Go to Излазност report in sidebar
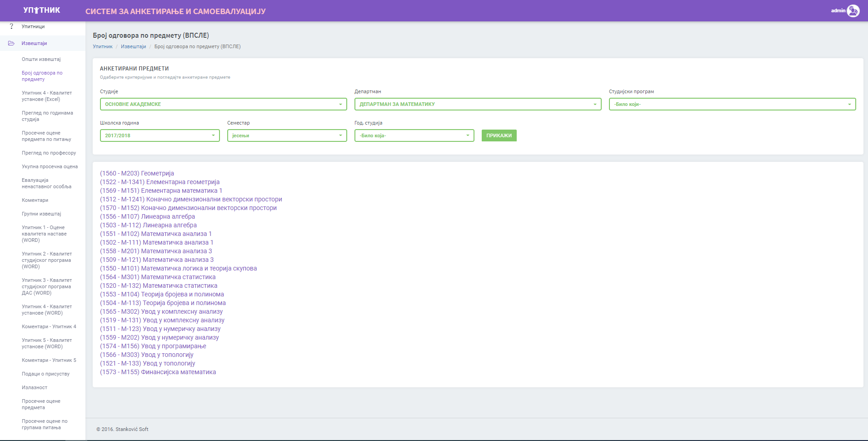This screenshot has height=441, width=868. 35,387
